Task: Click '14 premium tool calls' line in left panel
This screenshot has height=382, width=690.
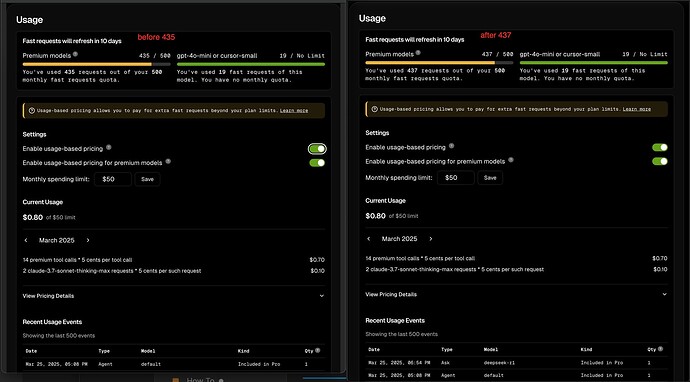Action: pos(77,260)
